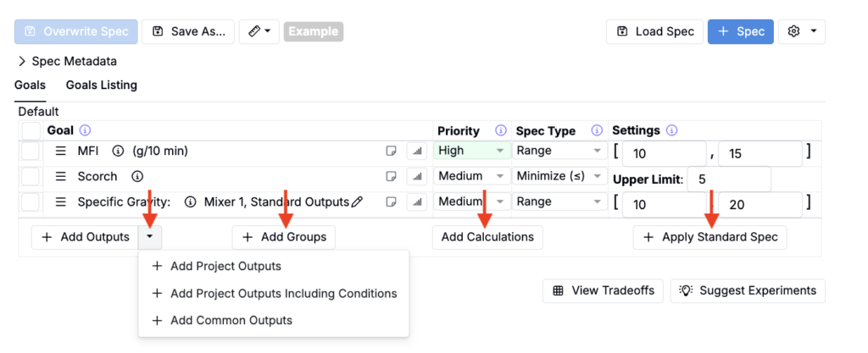Click the pencil edit icon beside Standard Outputs

tap(357, 201)
